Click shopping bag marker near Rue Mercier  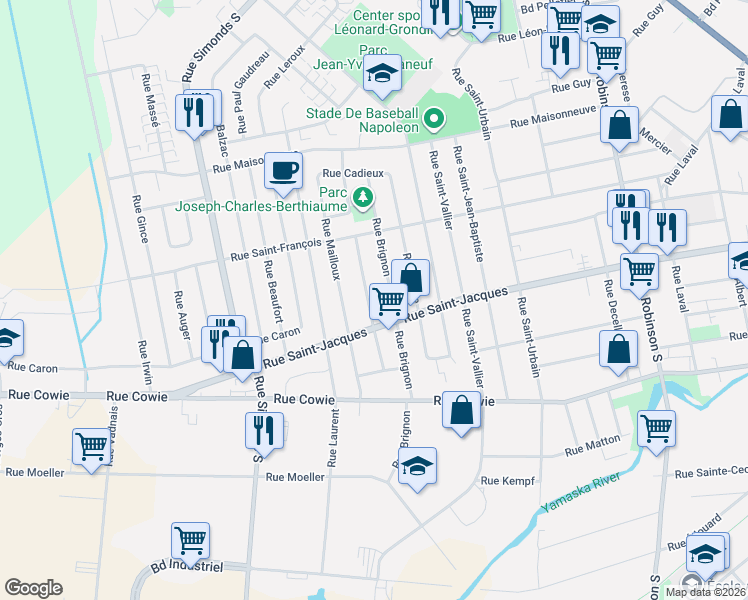coord(619,126)
